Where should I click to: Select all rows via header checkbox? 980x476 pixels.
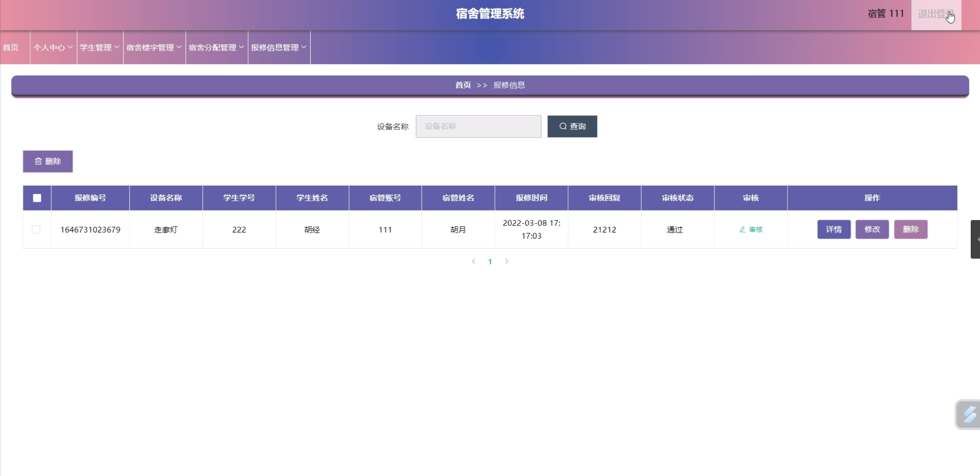(x=37, y=198)
